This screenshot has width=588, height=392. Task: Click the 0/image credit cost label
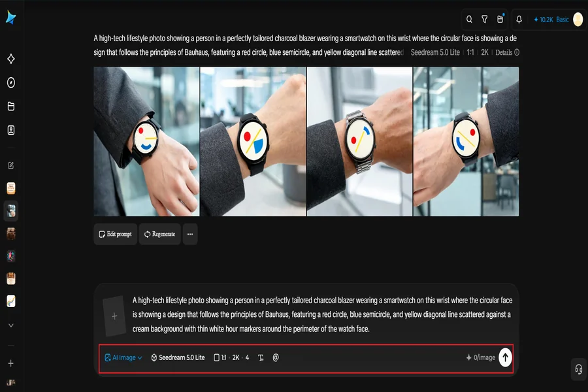pyautogui.click(x=481, y=357)
